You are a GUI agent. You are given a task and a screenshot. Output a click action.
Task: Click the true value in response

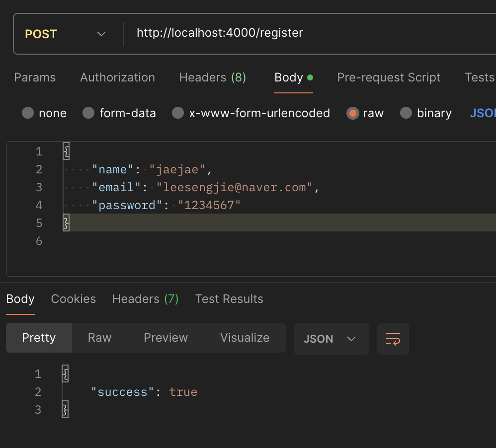[183, 392]
